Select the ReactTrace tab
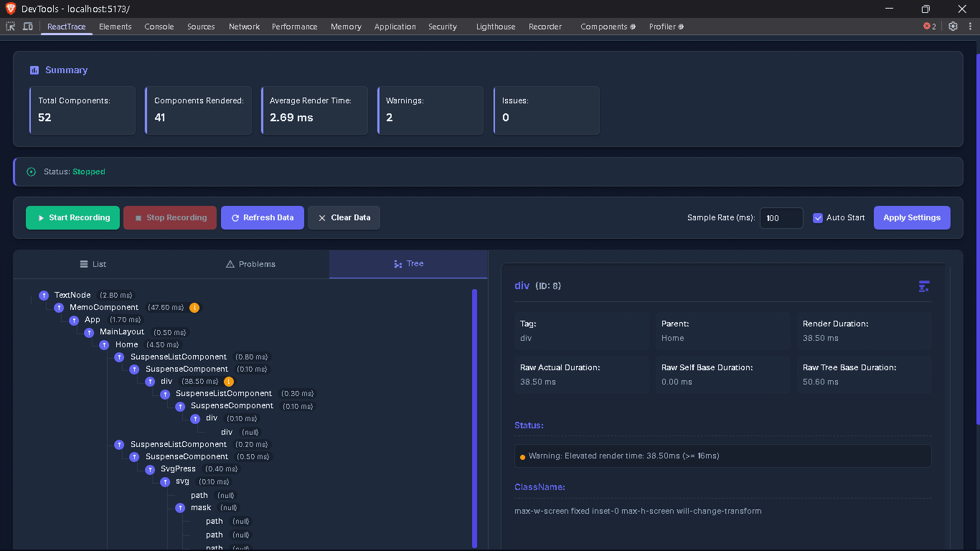Screen dimensions: 980x551 coord(67,27)
